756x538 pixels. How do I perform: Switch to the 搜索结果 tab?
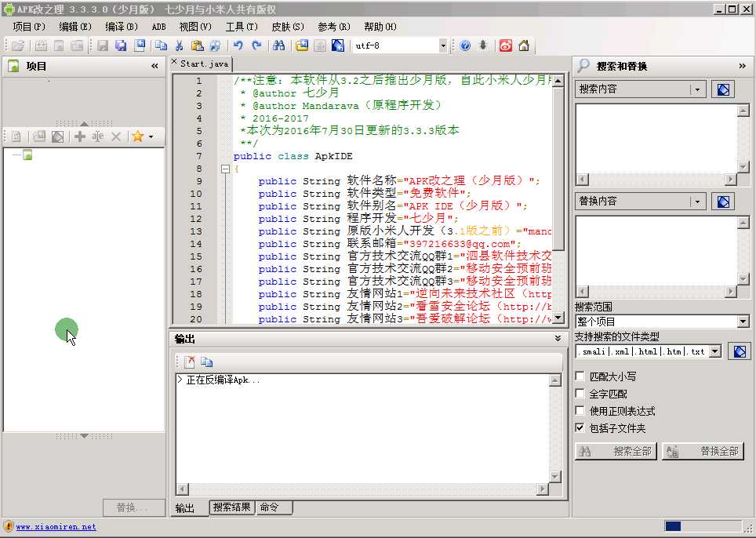pyautogui.click(x=232, y=507)
